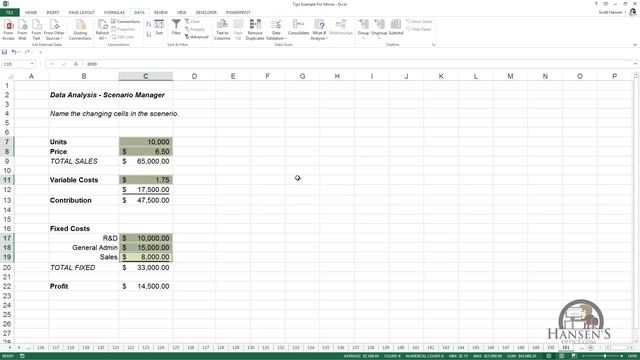Viewport: 640px width, 360px height.
Task: Switch to sheet tab 140
Action: coord(400,348)
